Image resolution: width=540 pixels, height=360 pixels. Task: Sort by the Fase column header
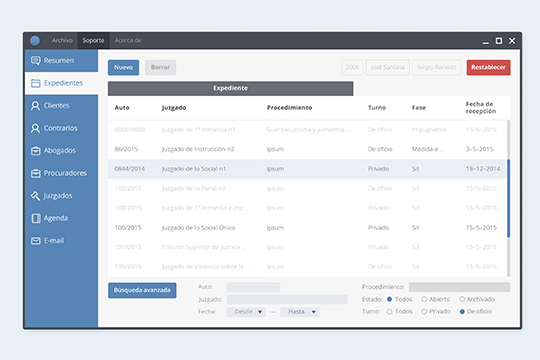(419, 107)
